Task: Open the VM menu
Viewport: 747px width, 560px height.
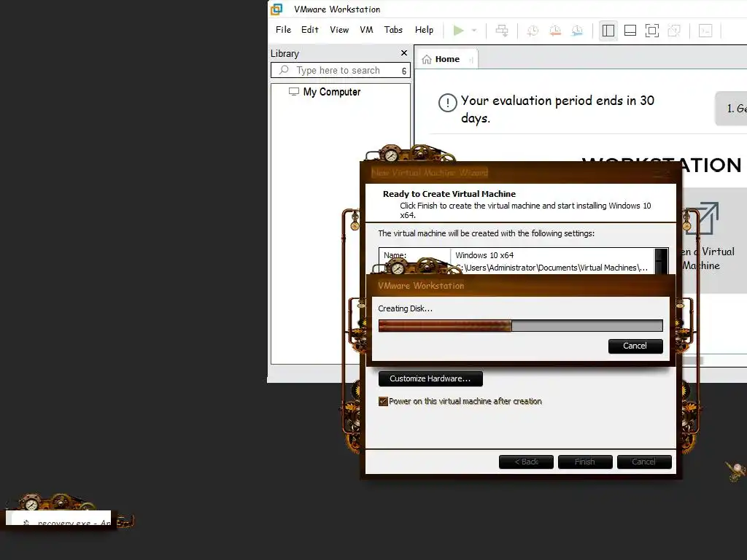Action: (366, 29)
